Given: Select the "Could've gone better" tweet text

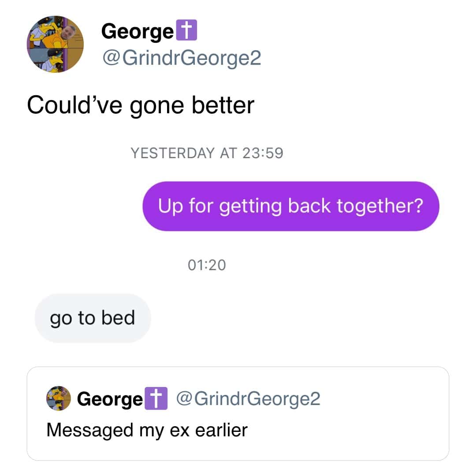Looking at the screenshot, I should [141, 105].
